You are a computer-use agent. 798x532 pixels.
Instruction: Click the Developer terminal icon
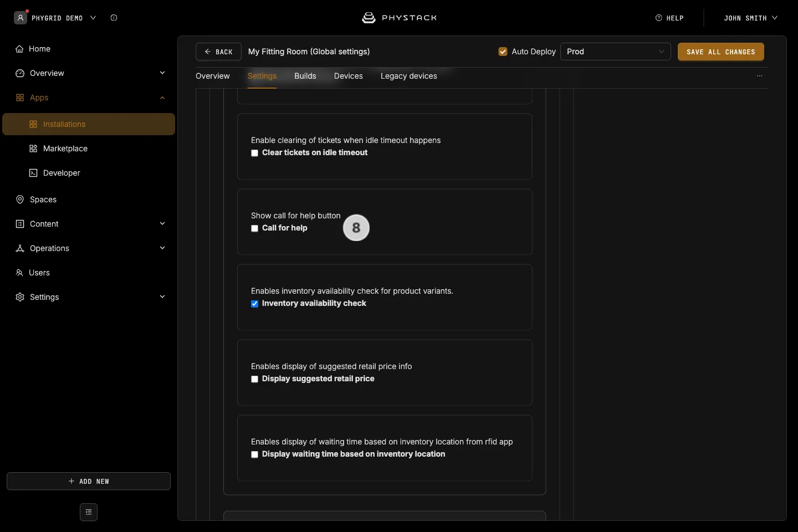[33, 173]
